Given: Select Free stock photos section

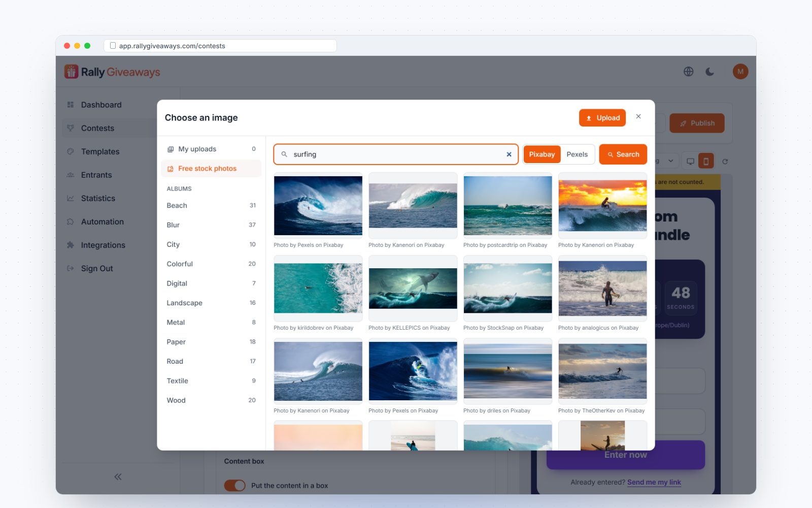Looking at the screenshot, I should point(211,169).
